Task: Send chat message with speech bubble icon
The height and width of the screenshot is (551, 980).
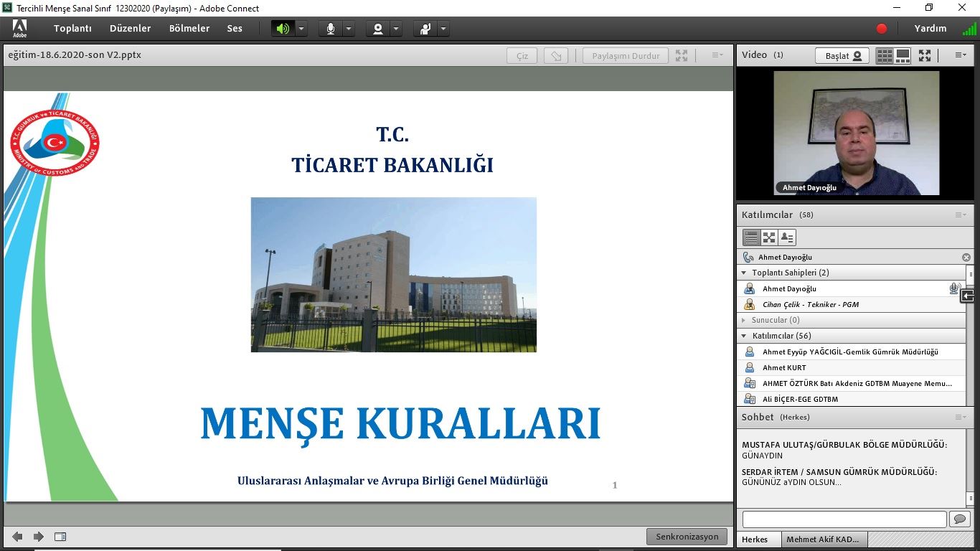Action: pyautogui.click(x=959, y=519)
